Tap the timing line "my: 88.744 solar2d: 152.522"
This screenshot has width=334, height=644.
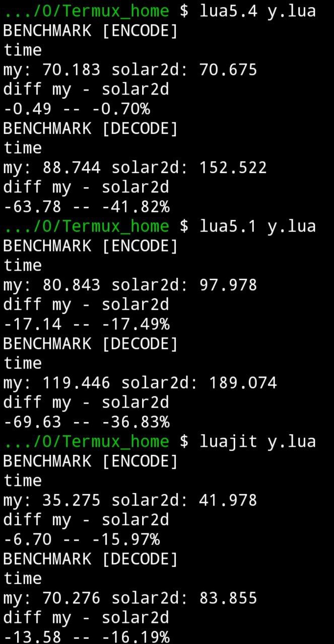[x=136, y=168]
